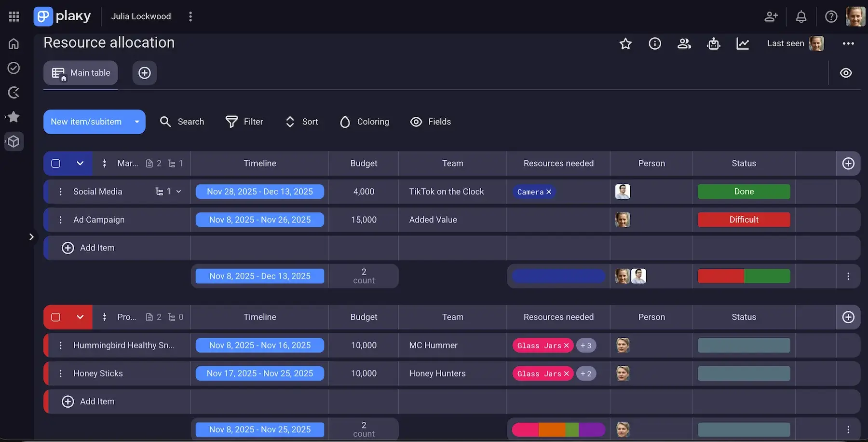Star the Resource allocation board

point(625,43)
